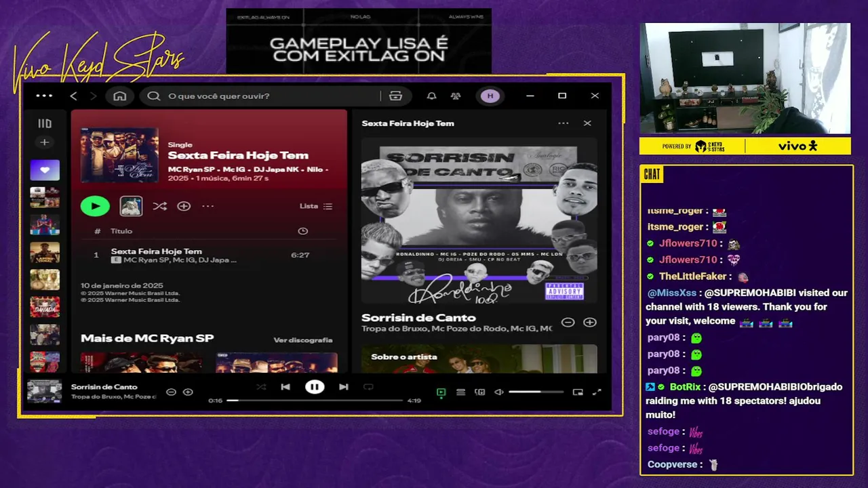
Task: Expand the Your Library sidebar
Action: 45,123
